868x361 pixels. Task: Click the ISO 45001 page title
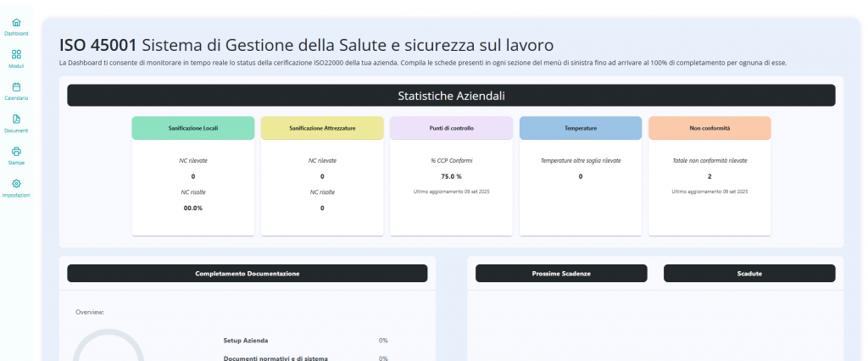306,45
